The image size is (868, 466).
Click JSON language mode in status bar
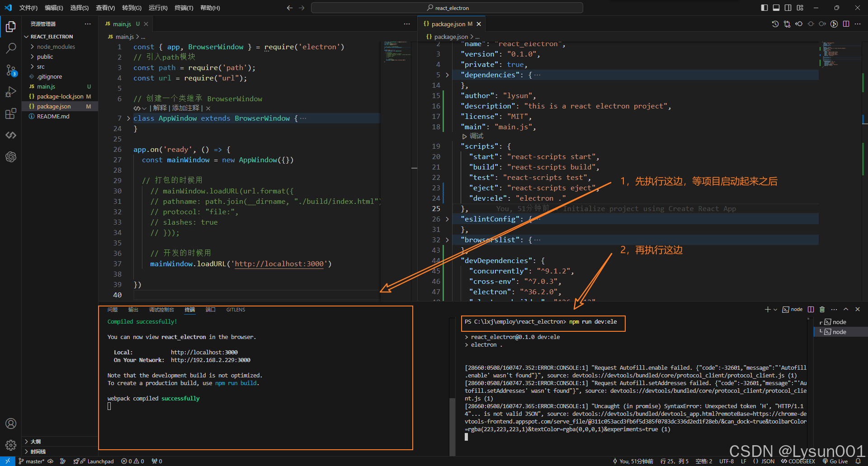pos(768,461)
